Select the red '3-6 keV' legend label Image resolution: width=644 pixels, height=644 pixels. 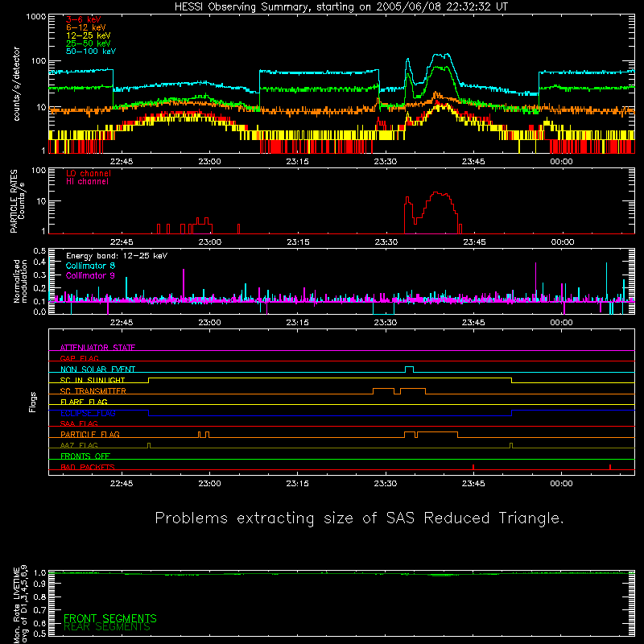(x=84, y=19)
